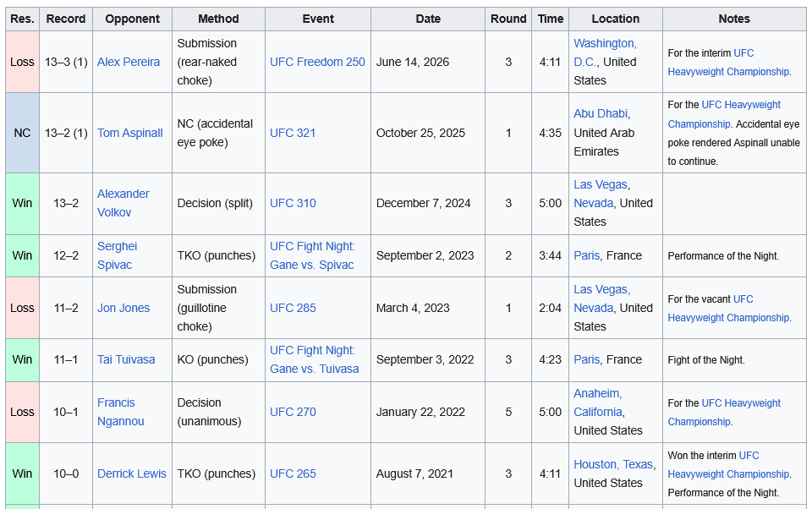The height and width of the screenshot is (509, 812).
Task: Open the Anaheim location link
Action: tap(598, 393)
